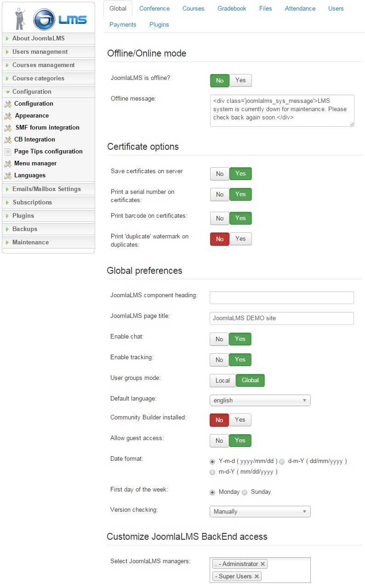This screenshot has width=365, height=588.
Task: Expand the Emails/Mailbox Settings section
Action: coord(48,189)
